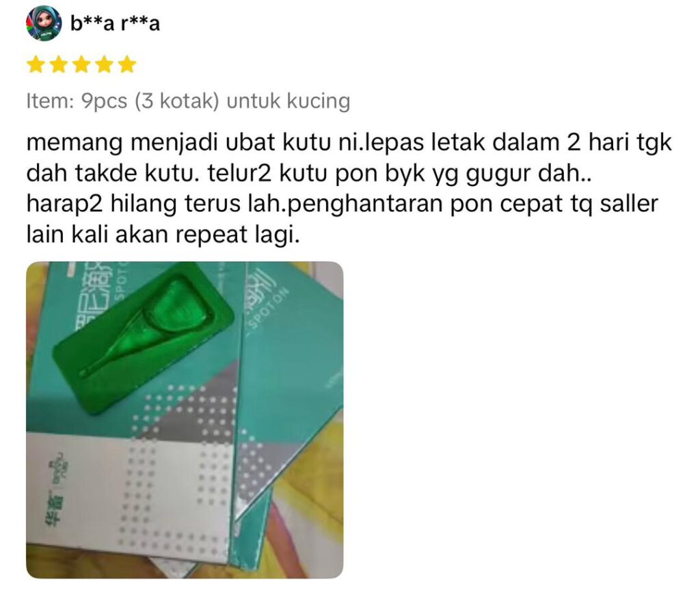
Task: Click the fifth yellow rating star
Action: [x=127, y=65]
